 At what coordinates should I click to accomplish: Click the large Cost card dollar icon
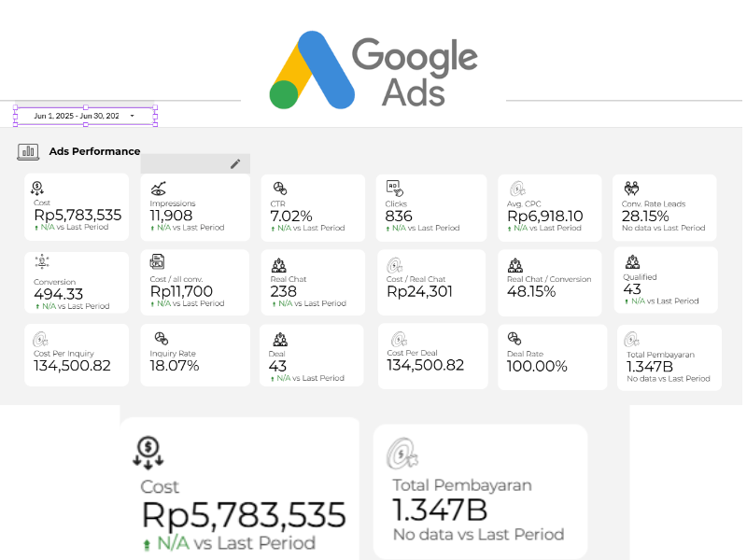148,453
